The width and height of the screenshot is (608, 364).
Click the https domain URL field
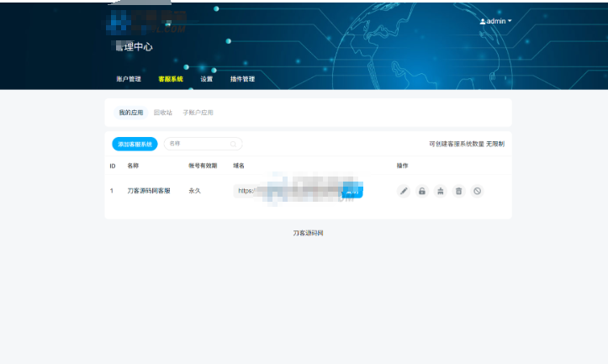[x=288, y=191]
